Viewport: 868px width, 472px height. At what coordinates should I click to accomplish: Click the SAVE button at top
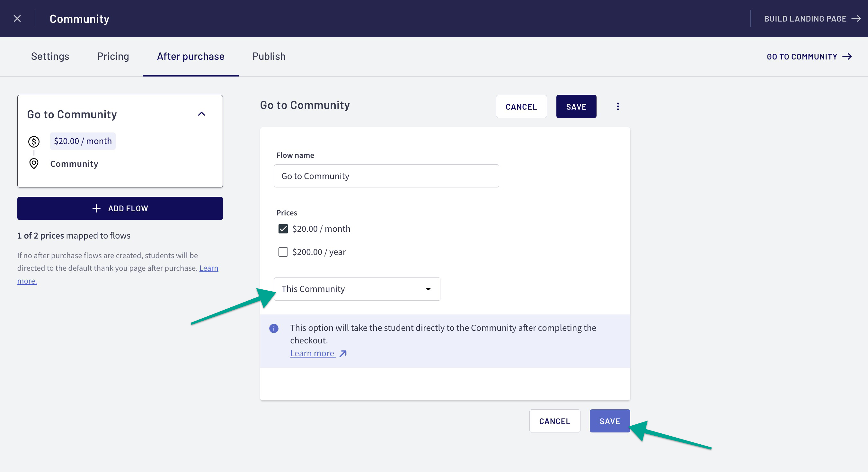pos(576,106)
